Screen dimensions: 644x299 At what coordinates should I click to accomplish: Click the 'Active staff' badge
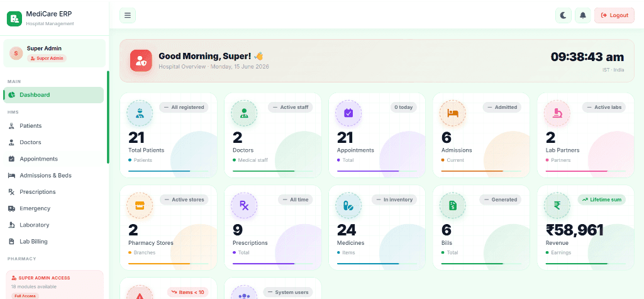[x=291, y=108]
